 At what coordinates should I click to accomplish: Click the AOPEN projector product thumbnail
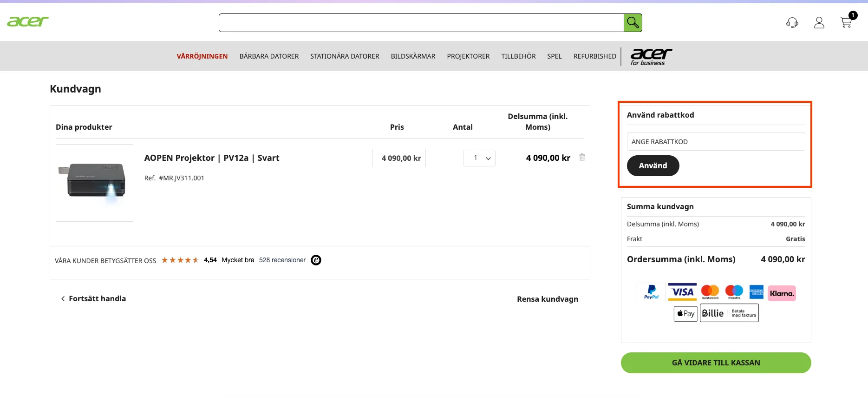click(x=95, y=183)
